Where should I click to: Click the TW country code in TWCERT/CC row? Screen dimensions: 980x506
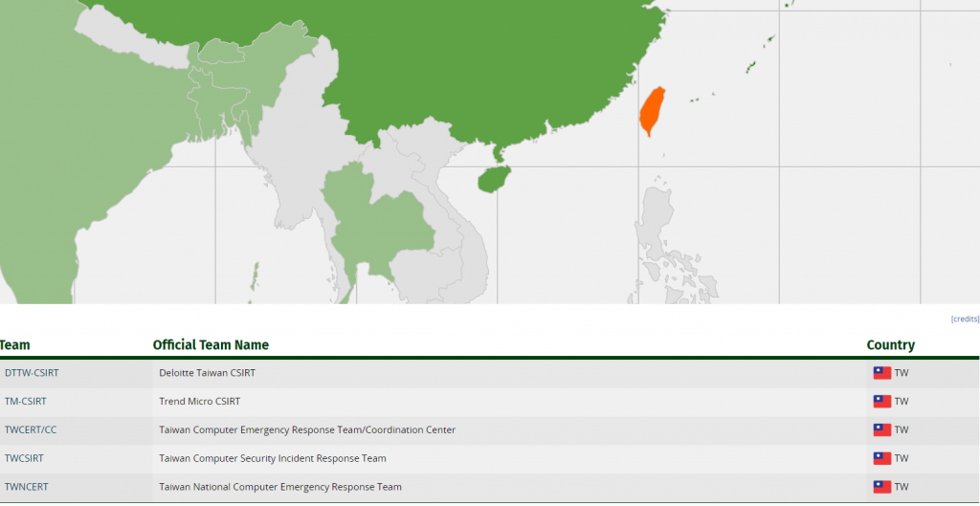coord(902,430)
